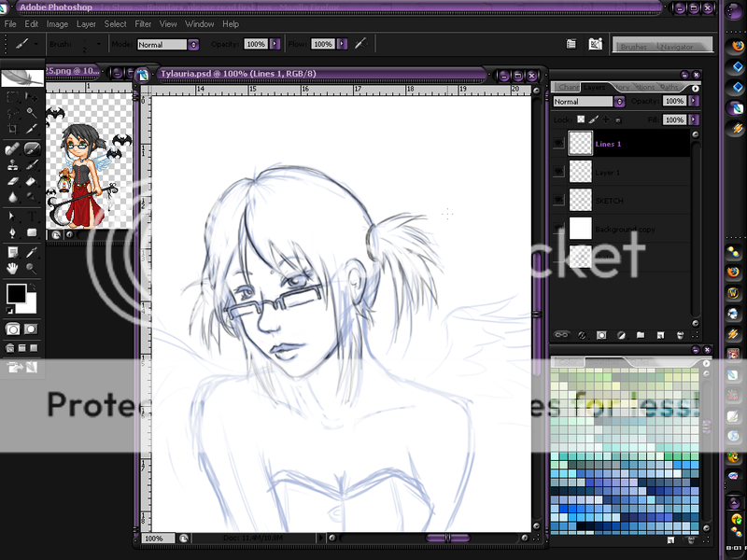Select the Brush tool in the toolbox
This screenshot has height=560, width=747.
point(31,147)
